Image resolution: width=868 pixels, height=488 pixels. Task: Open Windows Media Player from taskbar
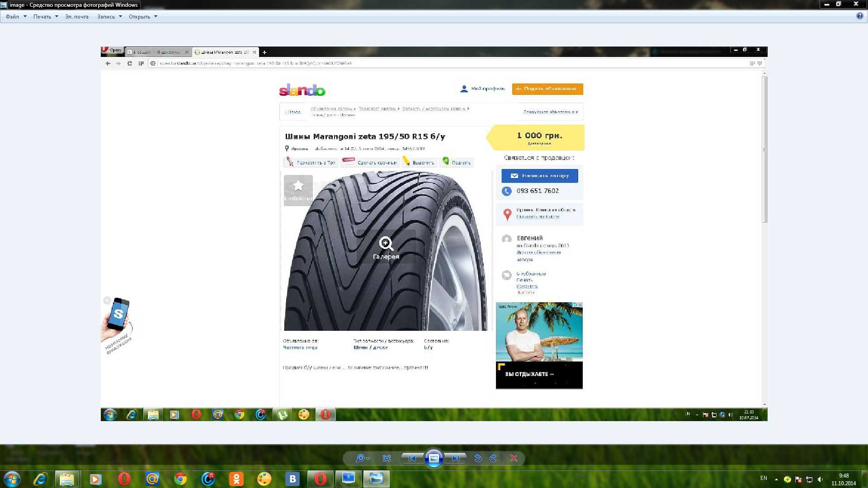[x=95, y=479]
